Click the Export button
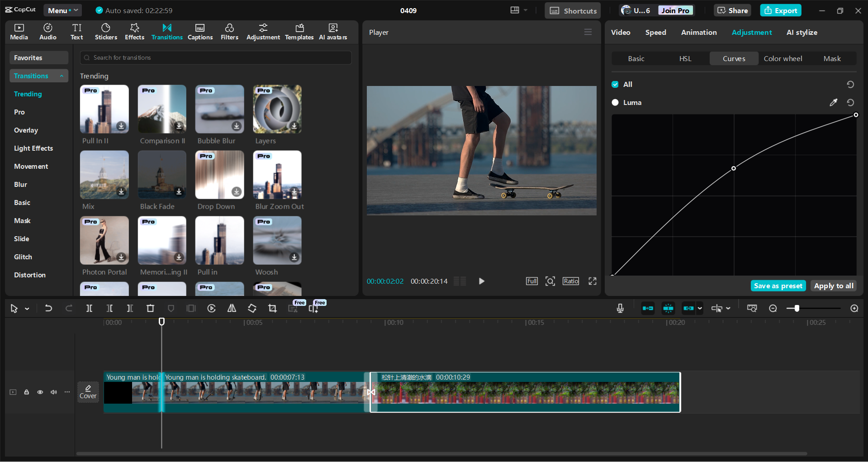Viewport: 868px width, 462px height. click(x=780, y=10)
